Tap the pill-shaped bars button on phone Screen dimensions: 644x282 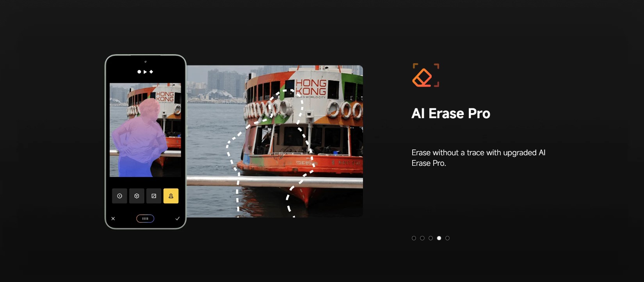click(x=145, y=218)
